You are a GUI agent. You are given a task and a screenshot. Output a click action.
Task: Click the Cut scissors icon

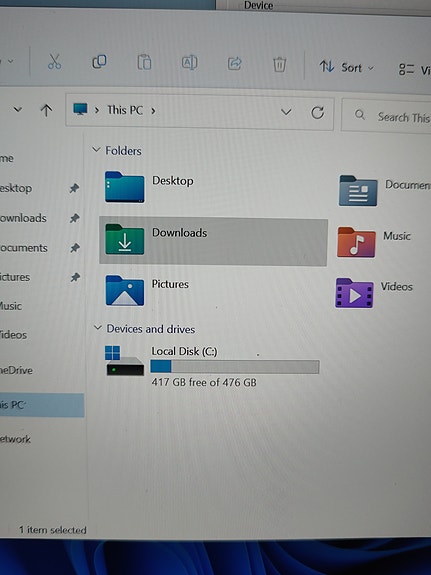click(x=54, y=62)
